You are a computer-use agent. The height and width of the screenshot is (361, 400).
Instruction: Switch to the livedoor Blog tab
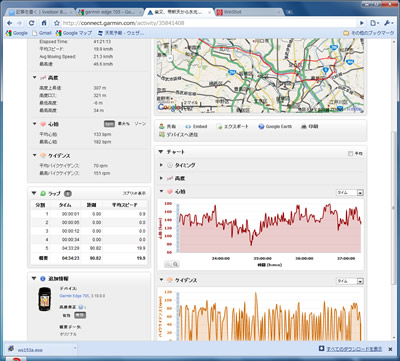coord(40,12)
